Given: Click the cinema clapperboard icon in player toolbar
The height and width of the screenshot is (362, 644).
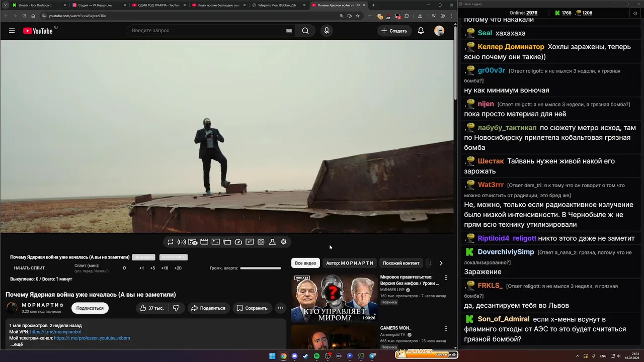Looking at the screenshot, I should [x=204, y=242].
